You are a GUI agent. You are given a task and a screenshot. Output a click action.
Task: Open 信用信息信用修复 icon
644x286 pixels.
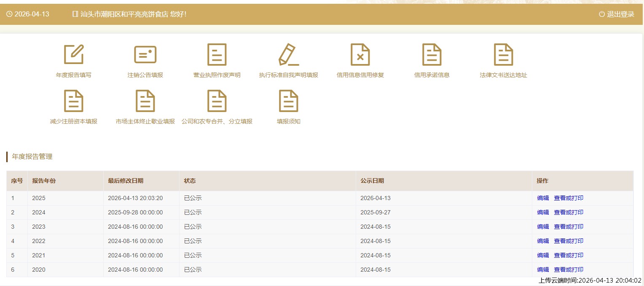[x=360, y=55]
